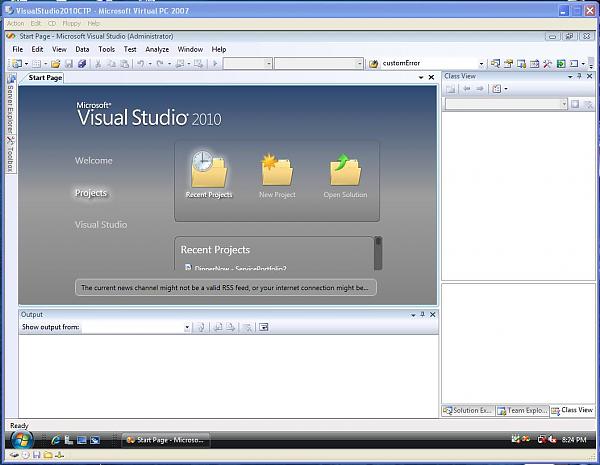Select the Projects section on Start Page

(91, 193)
